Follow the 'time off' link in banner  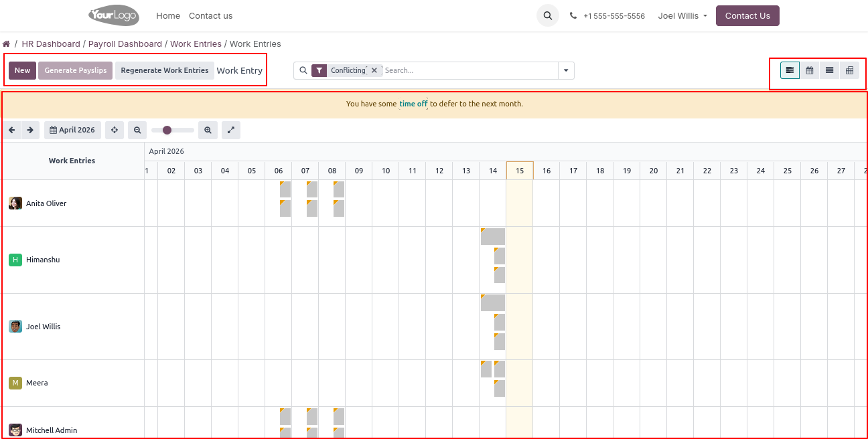(x=413, y=104)
